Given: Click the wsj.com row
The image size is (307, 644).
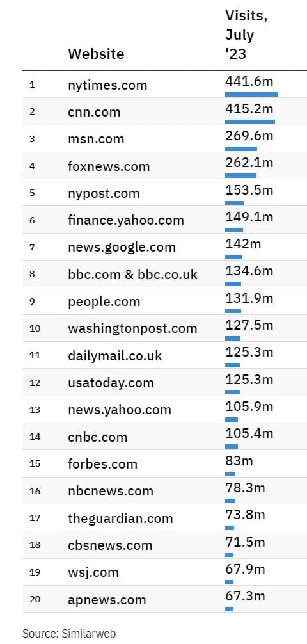Looking at the screenshot, I should click(164, 572).
